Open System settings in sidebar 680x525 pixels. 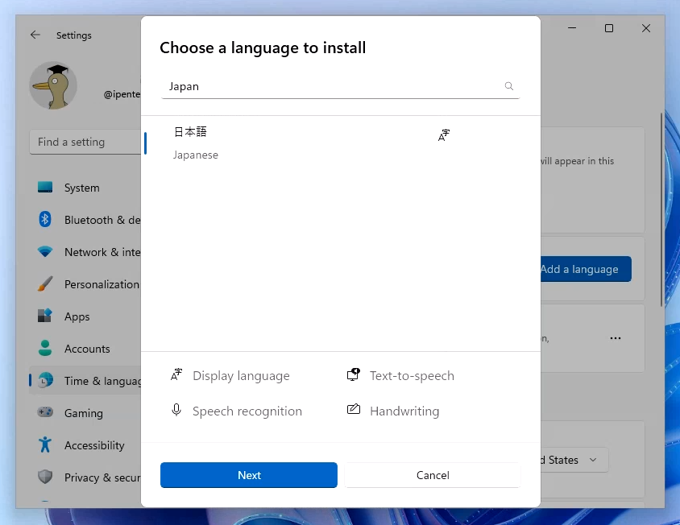pos(85,188)
